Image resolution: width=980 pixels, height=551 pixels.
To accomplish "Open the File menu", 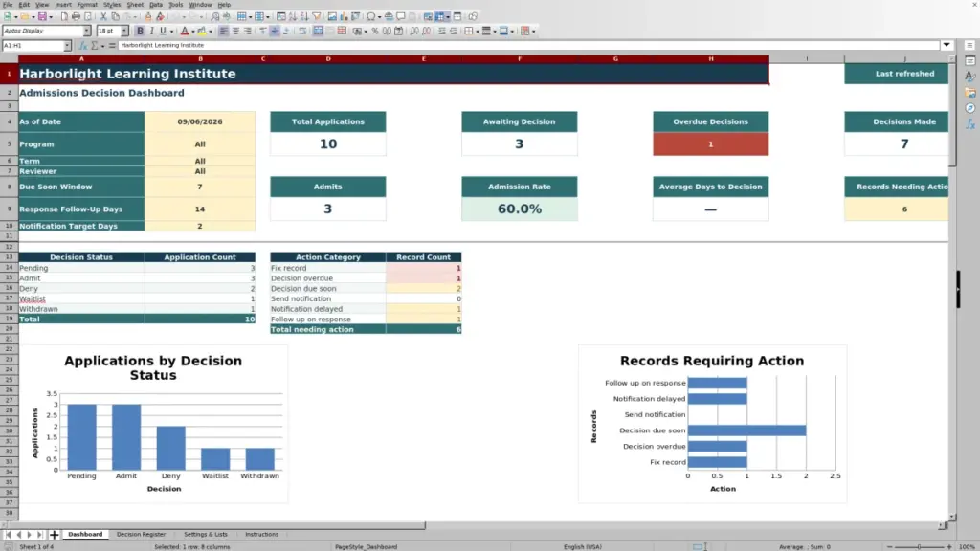I will pos(8,5).
